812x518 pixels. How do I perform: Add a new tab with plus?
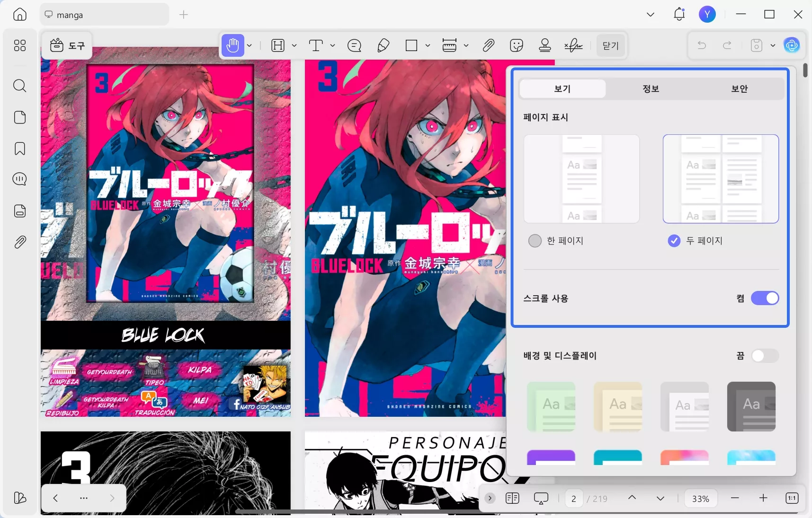[184, 15]
